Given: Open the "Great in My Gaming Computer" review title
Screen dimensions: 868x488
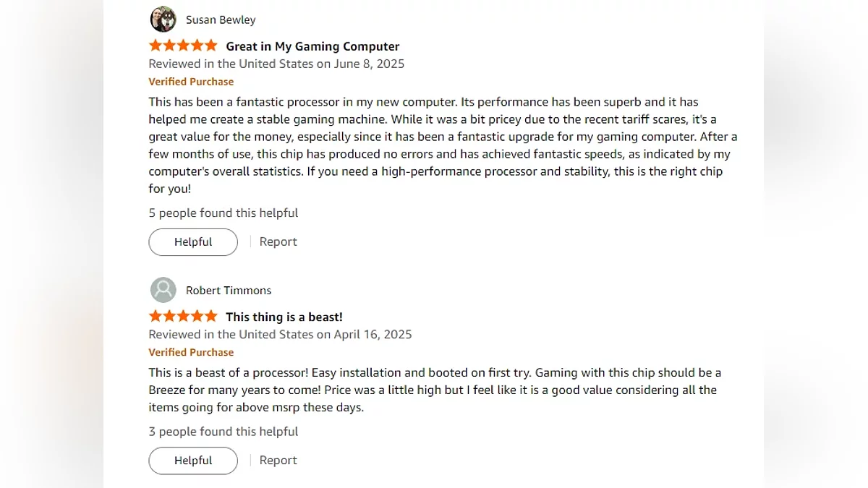Looking at the screenshot, I should (x=312, y=46).
